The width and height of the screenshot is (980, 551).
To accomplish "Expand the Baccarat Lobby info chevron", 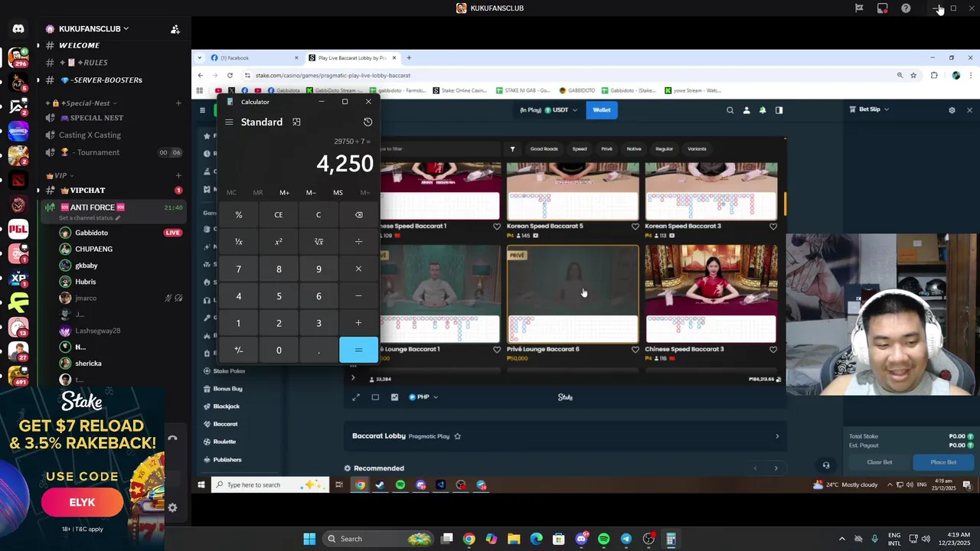I will [777, 436].
